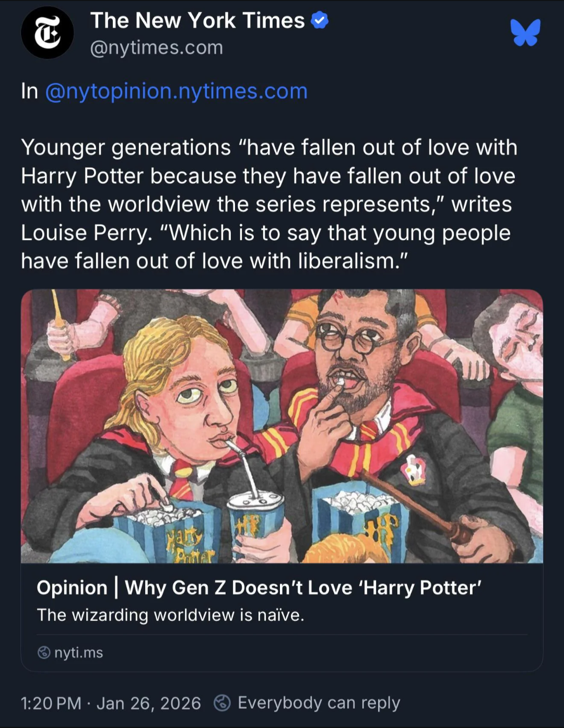Tap the Bluesky butterfly logo
The width and height of the screenshot is (564, 728).
pos(525,32)
